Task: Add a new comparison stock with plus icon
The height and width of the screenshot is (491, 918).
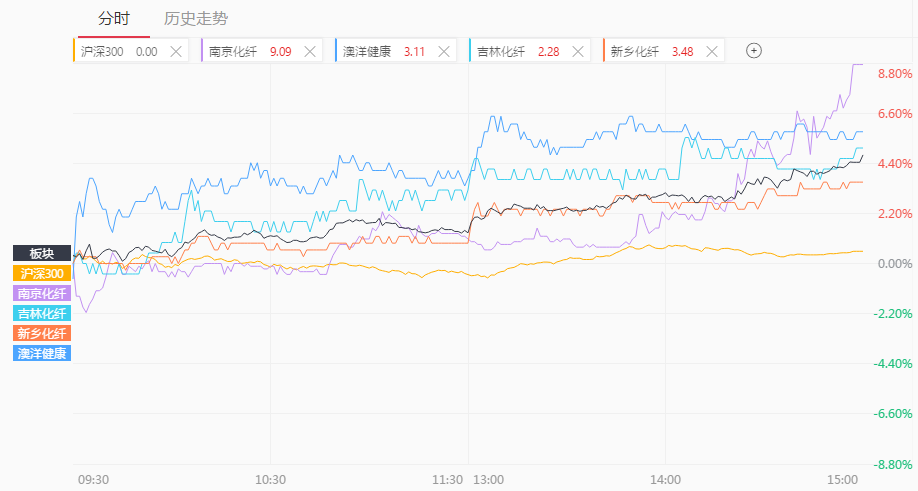Action: coord(753,51)
